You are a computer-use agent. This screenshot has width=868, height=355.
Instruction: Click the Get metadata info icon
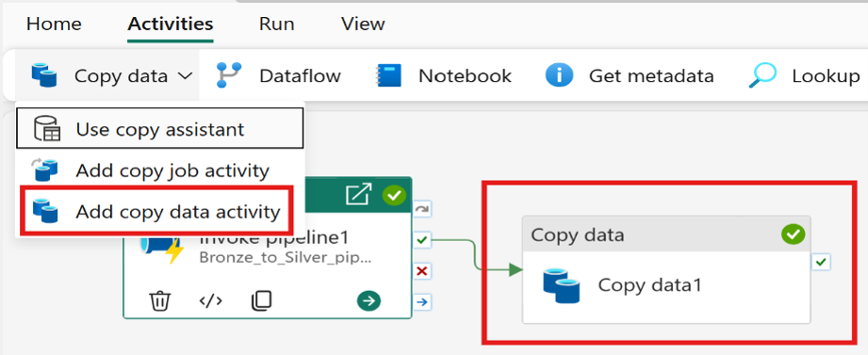pos(559,75)
